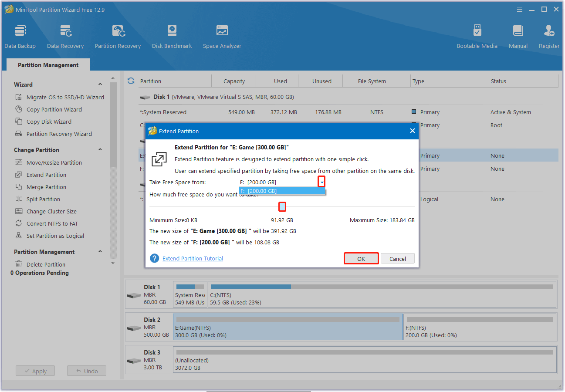Open Copy Partition Wizard

pos(54,109)
